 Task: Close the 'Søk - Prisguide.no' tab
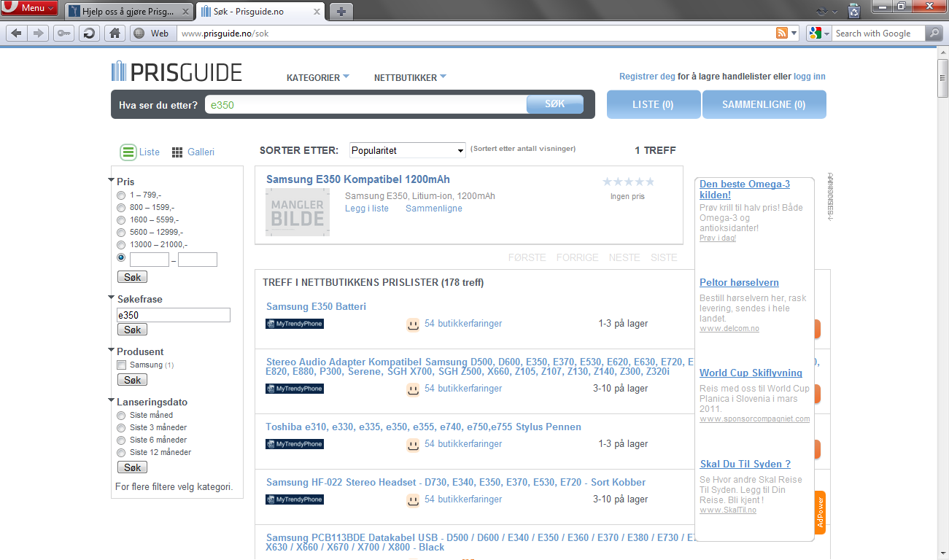pyautogui.click(x=316, y=12)
